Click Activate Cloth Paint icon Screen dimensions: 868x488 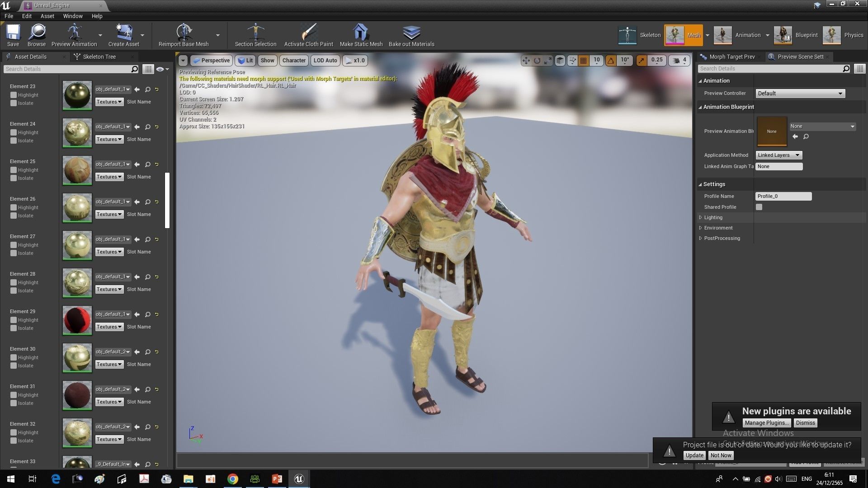pyautogui.click(x=308, y=35)
